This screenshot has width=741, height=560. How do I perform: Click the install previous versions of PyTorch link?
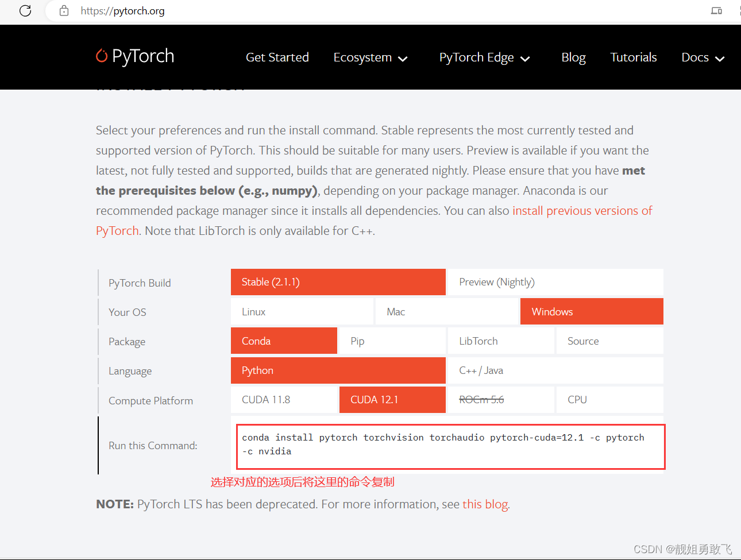[582, 210]
